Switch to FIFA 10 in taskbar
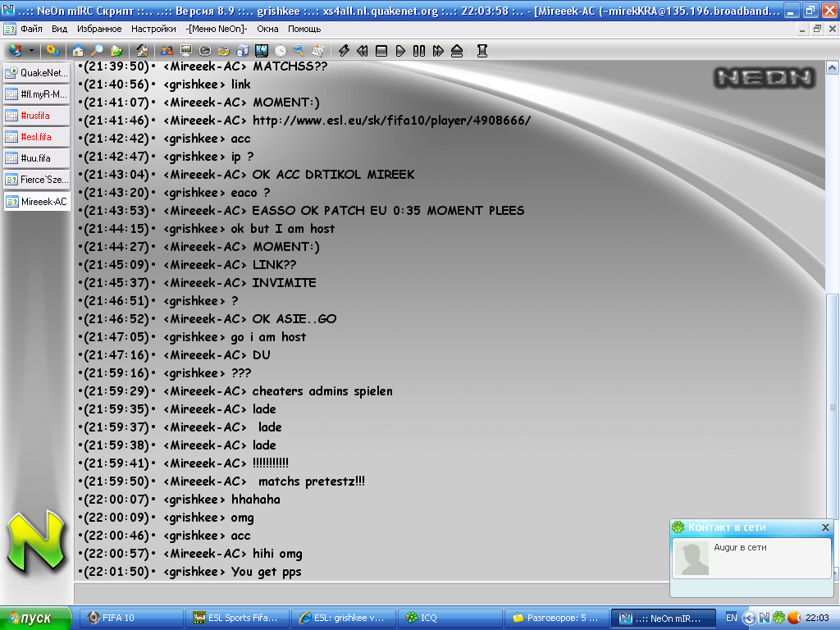This screenshot has width=840, height=630. 130,619
